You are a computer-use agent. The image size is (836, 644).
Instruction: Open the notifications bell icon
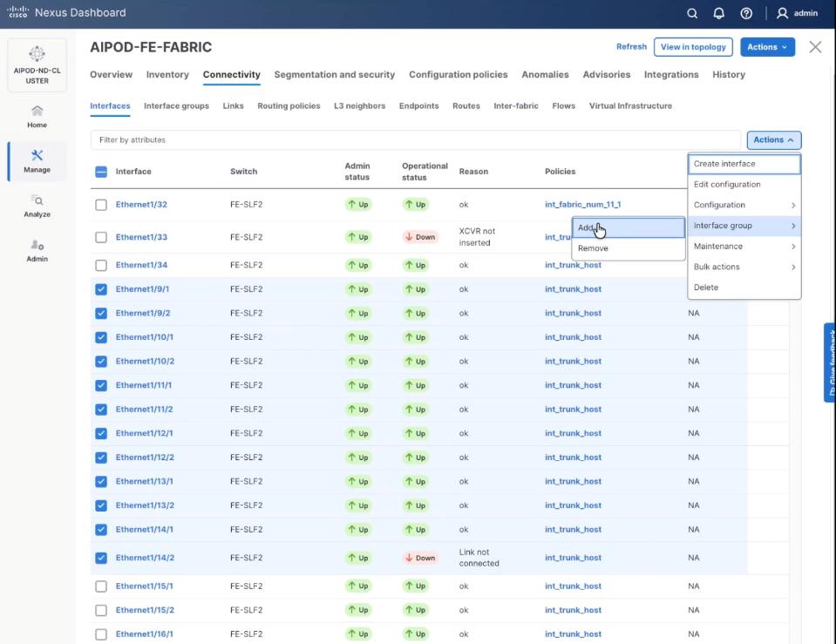tap(718, 13)
